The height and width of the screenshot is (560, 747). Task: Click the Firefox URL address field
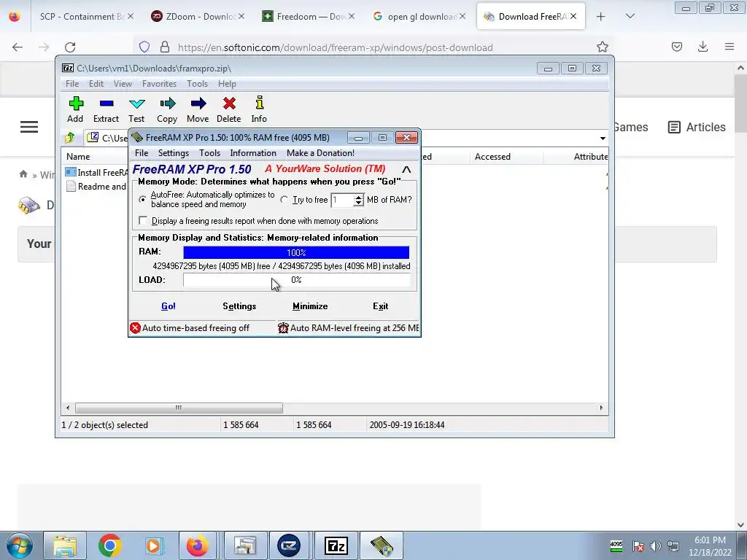[335, 47]
